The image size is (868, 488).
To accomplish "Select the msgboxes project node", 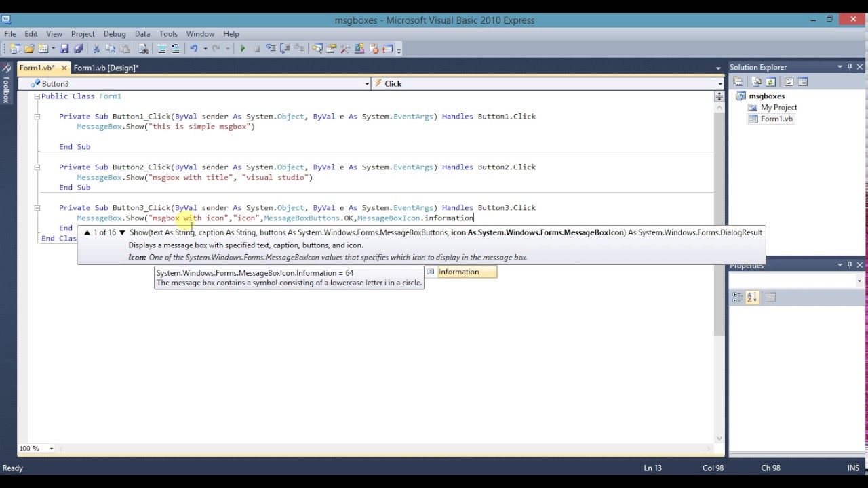I will pos(766,96).
